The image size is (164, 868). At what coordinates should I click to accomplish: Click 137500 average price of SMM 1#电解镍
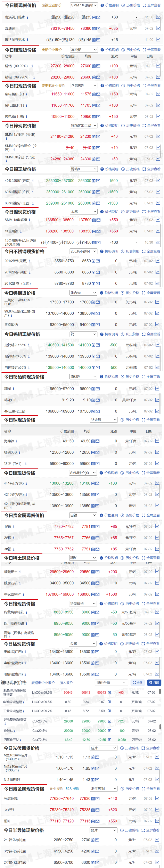tap(85, 220)
